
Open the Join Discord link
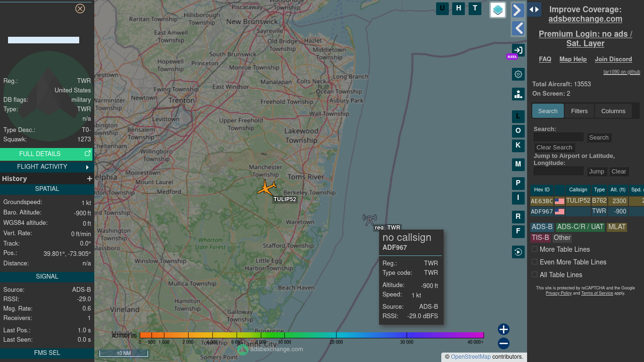pyautogui.click(x=613, y=59)
